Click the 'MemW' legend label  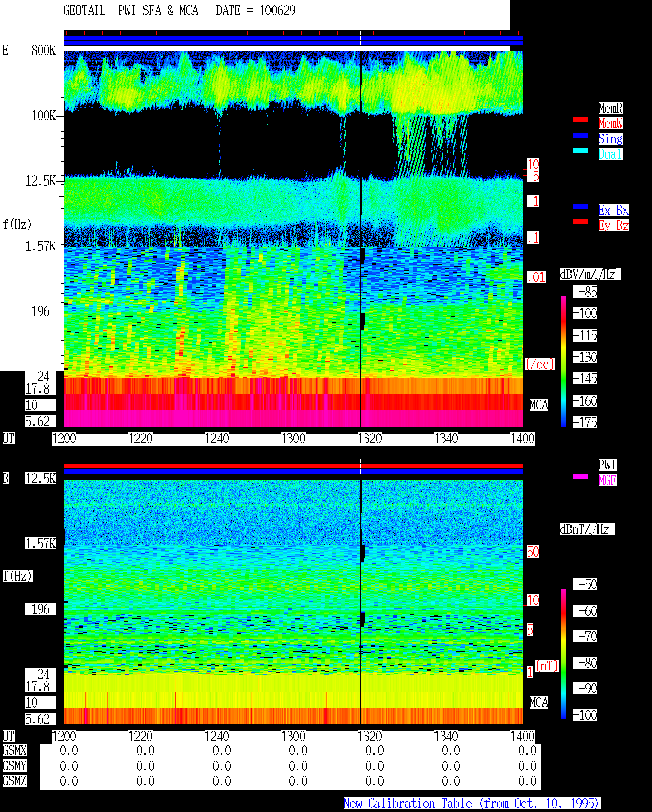click(x=610, y=123)
